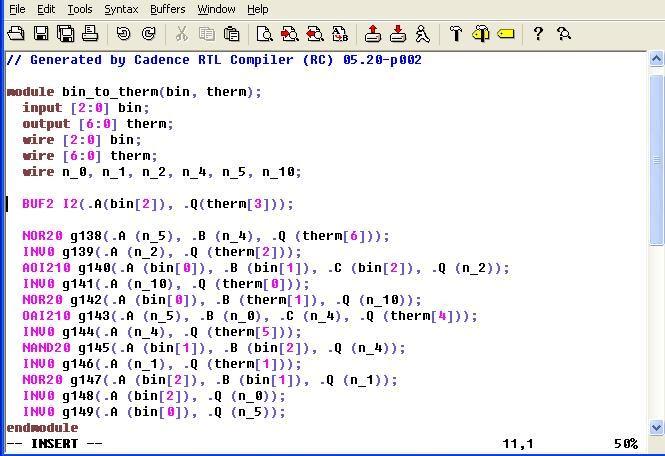Click 'wire [6:0] therm;' line

click(90, 156)
